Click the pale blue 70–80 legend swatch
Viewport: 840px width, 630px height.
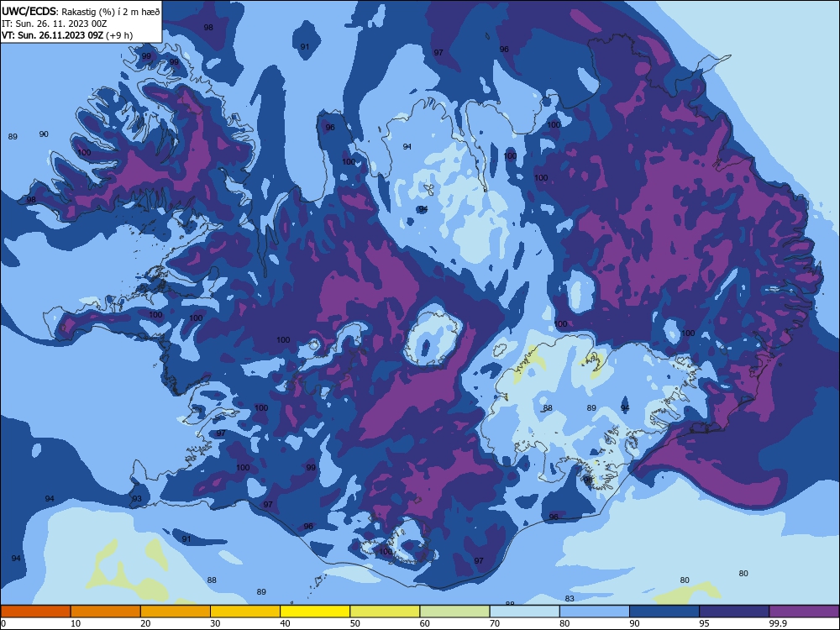click(x=525, y=612)
